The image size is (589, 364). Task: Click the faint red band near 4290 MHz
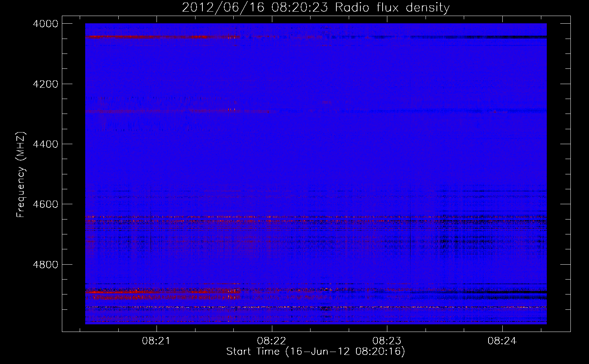click(178, 111)
